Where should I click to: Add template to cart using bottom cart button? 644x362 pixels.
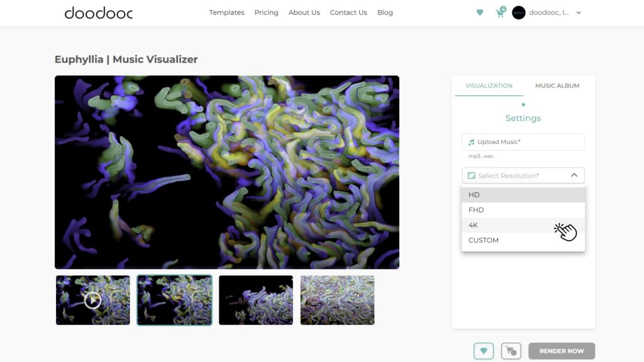(511, 351)
